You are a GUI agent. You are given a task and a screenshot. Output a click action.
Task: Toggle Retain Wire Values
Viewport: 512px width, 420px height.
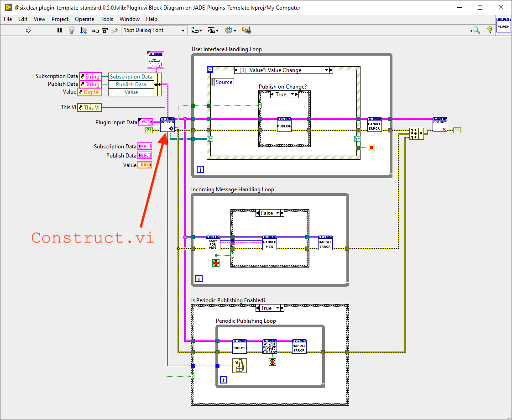(x=83, y=30)
